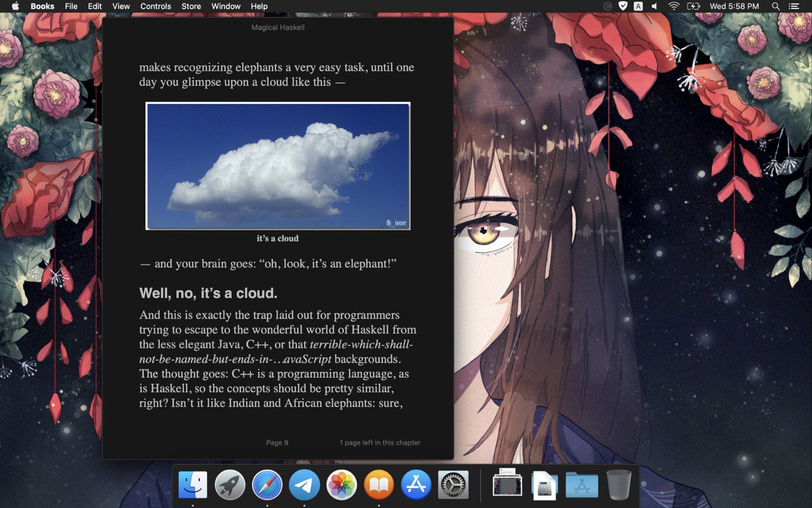Click '1 page left in this chapter' text

380,443
